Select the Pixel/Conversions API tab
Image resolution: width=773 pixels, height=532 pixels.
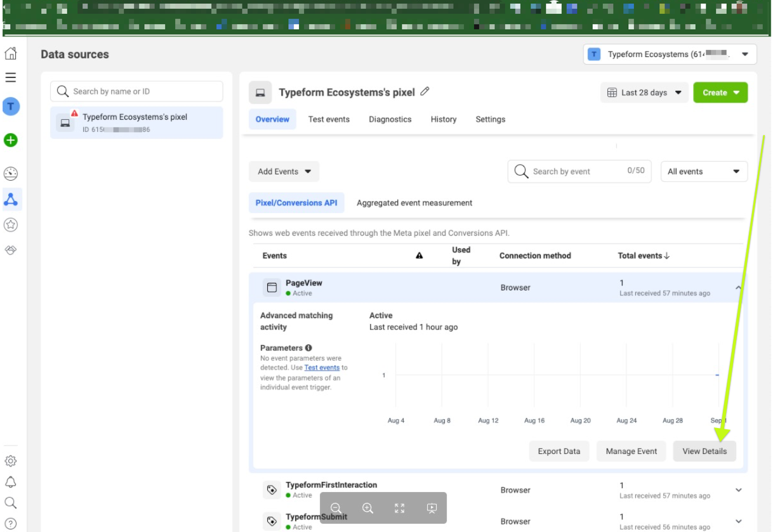point(296,203)
